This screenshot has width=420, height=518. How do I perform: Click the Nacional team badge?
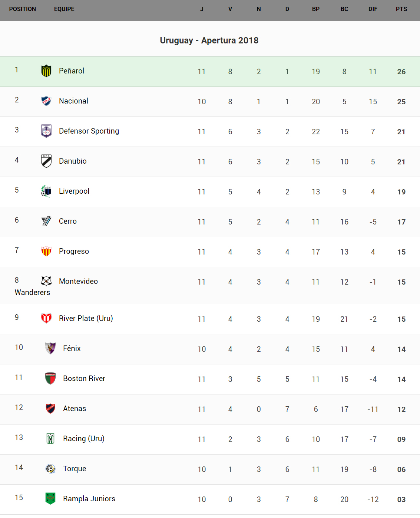point(46,101)
